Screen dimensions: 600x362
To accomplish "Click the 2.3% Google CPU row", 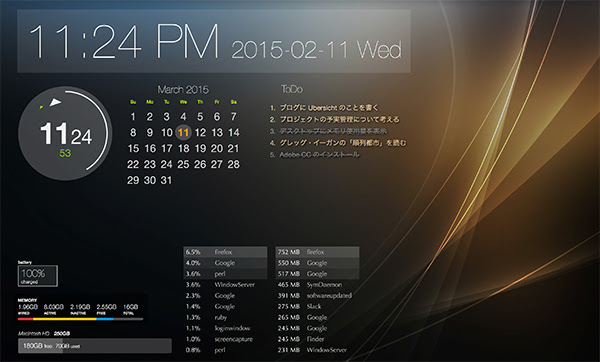I will pyautogui.click(x=225, y=295).
